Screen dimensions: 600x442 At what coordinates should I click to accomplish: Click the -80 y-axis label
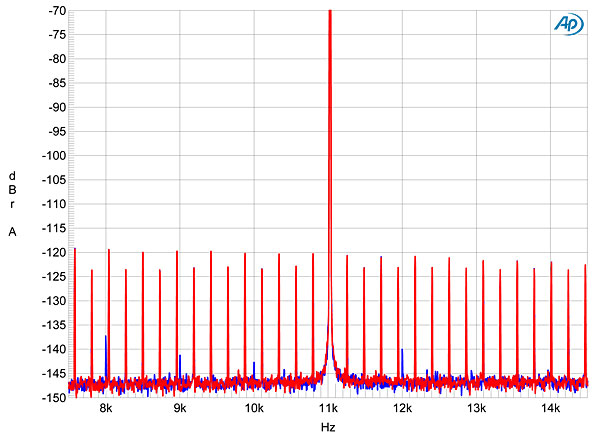pos(57,59)
